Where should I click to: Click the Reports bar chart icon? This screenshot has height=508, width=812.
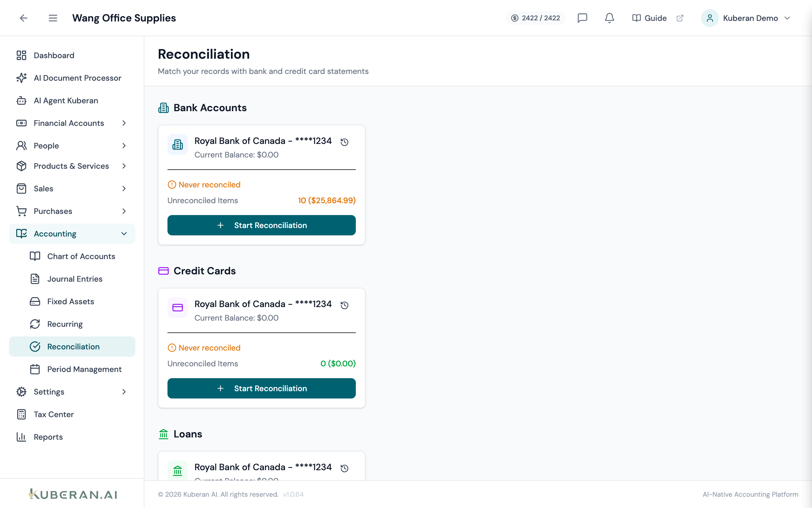pos(21,437)
